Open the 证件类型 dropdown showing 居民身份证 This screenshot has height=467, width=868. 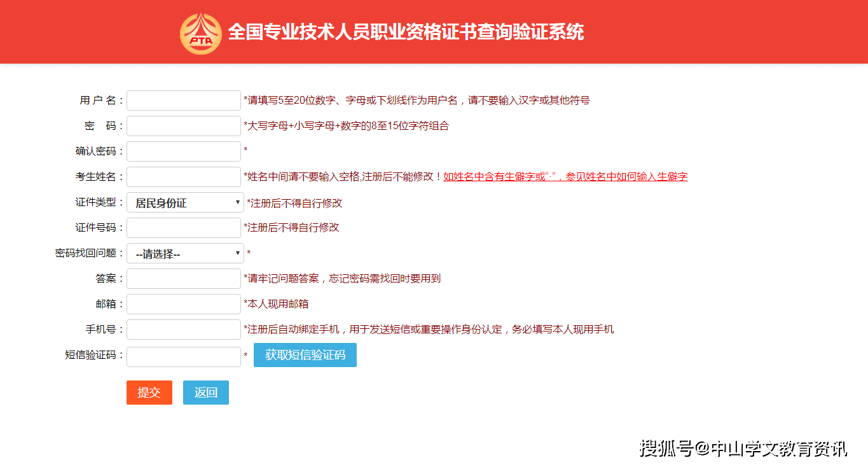(185, 202)
